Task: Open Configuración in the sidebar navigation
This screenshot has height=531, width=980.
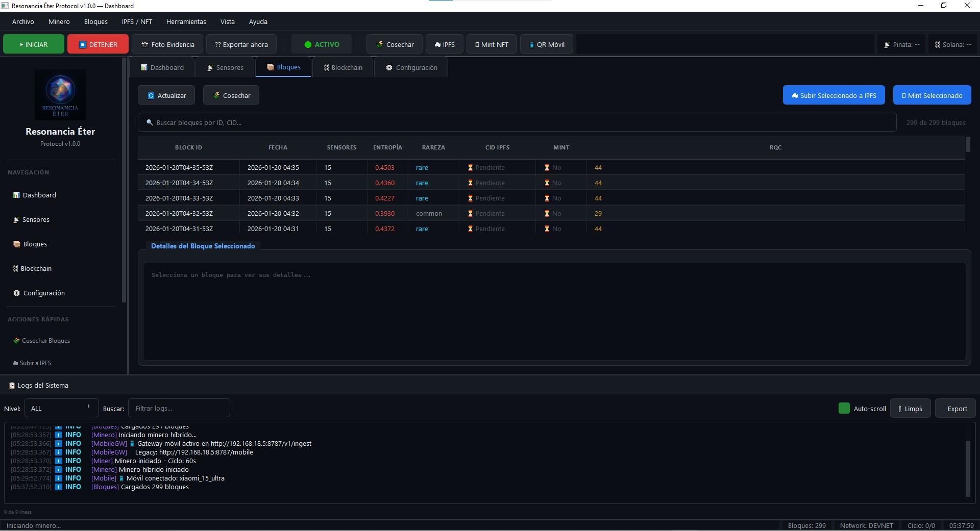Action: [44, 293]
